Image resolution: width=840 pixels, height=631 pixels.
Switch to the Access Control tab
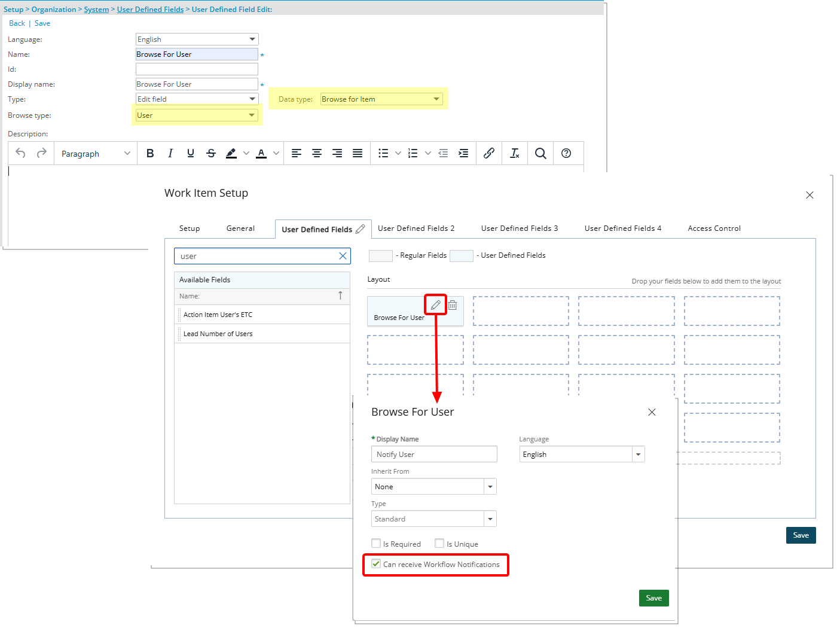pos(714,228)
